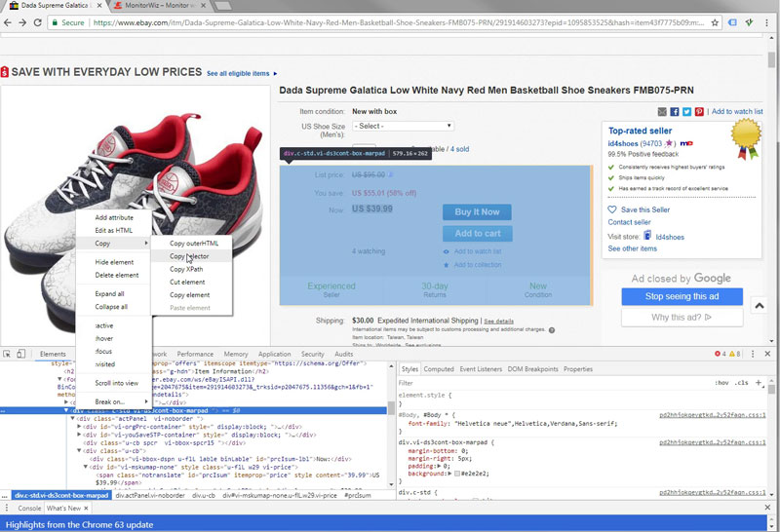
Task: Open DevTools customize three-dot menu
Action: [x=753, y=354]
